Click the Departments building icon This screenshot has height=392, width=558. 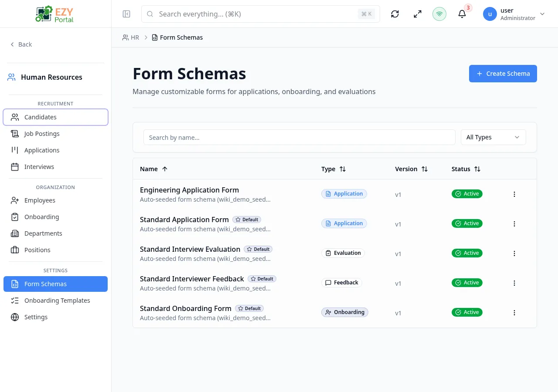(15, 233)
